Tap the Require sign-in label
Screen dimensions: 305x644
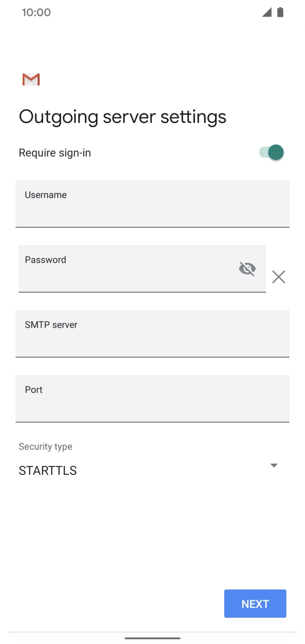pos(55,153)
